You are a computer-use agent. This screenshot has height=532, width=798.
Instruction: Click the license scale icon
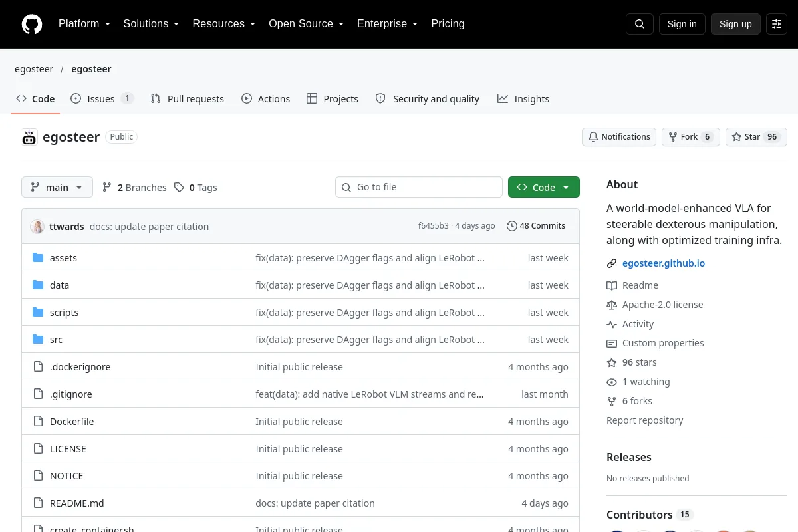[x=612, y=305]
